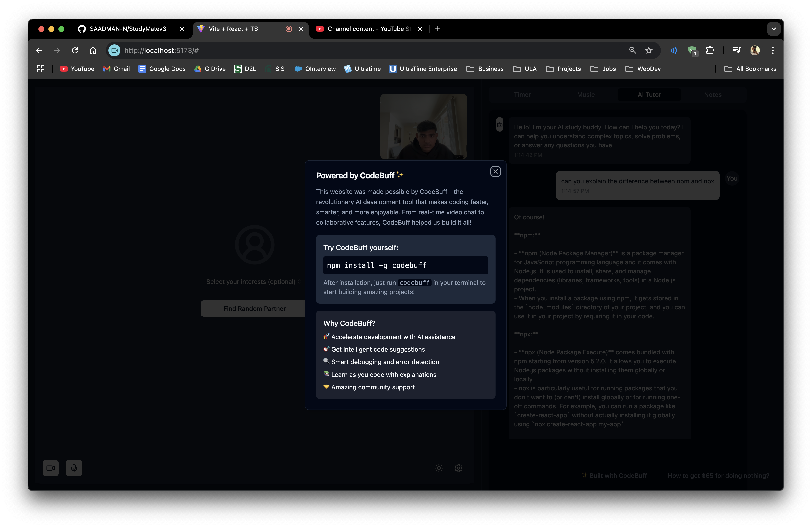Reload the page
The width and height of the screenshot is (812, 528).
click(75, 50)
